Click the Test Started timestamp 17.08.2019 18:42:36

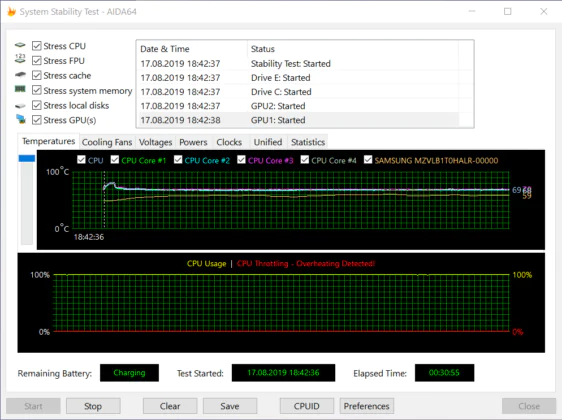pos(283,373)
